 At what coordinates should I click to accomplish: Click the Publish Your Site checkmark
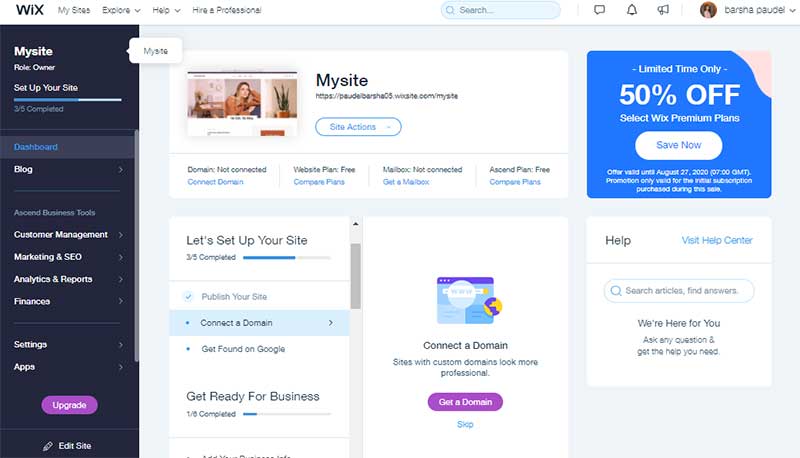click(x=188, y=297)
